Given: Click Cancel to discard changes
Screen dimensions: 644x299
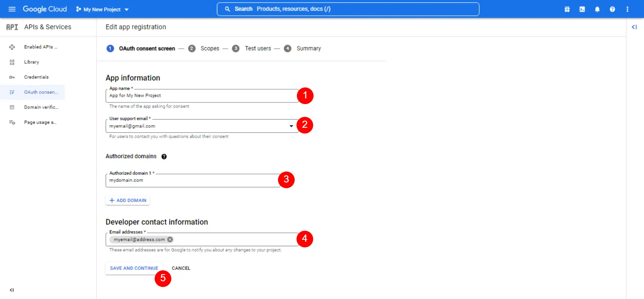Looking at the screenshot, I should pyautogui.click(x=181, y=268).
